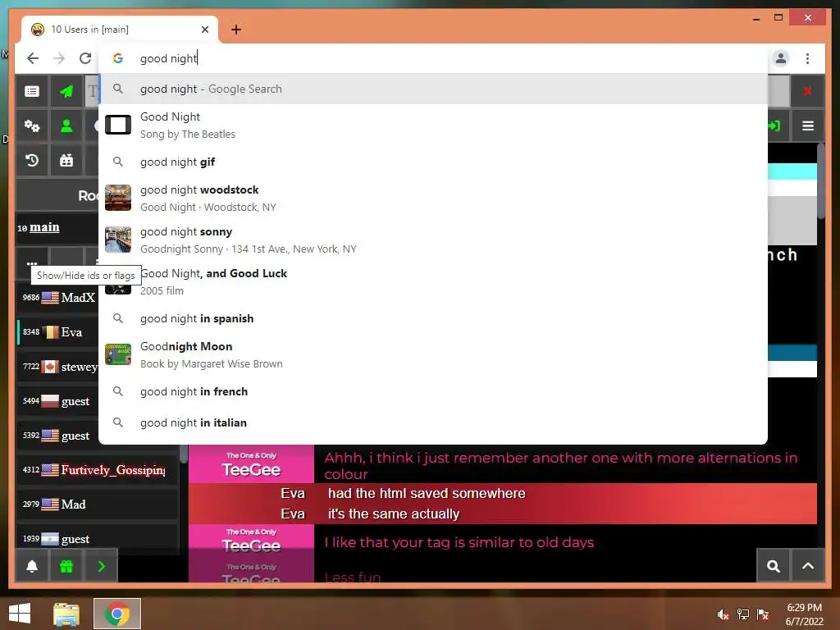Click message 'I like that your tag is similar'
Image resolution: width=840 pixels, height=630 pixels.
click(459, 542)
